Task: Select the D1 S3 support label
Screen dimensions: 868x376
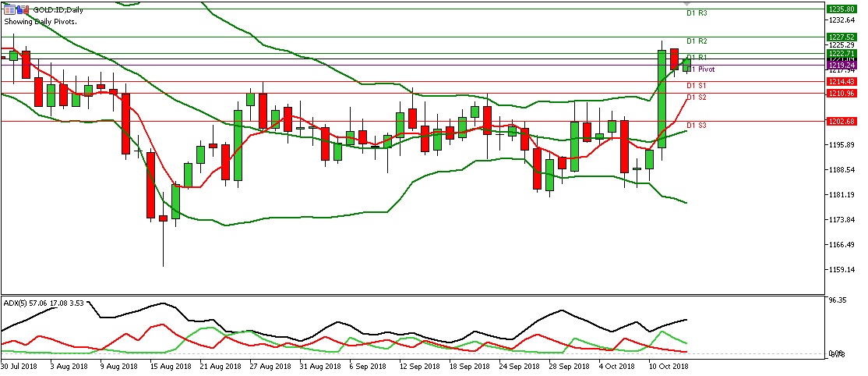Action: tap(696, 126)
